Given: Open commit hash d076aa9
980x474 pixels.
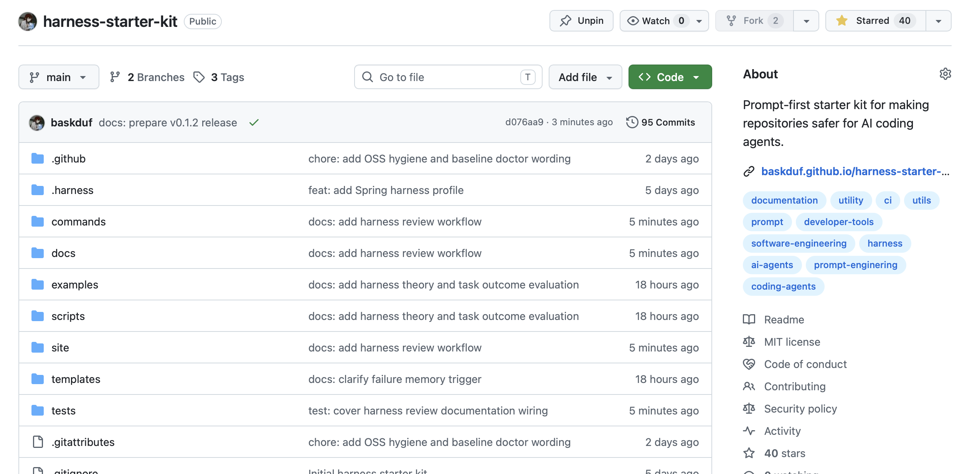Looking at the screenshot, I should point(524,122).
